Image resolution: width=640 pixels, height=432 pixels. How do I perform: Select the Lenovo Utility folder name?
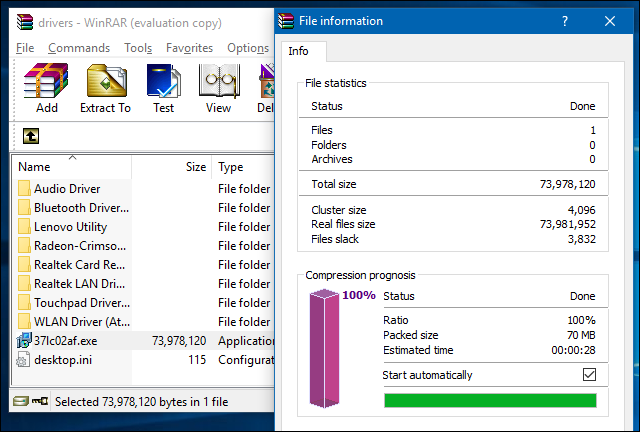[x=71, y=227]
